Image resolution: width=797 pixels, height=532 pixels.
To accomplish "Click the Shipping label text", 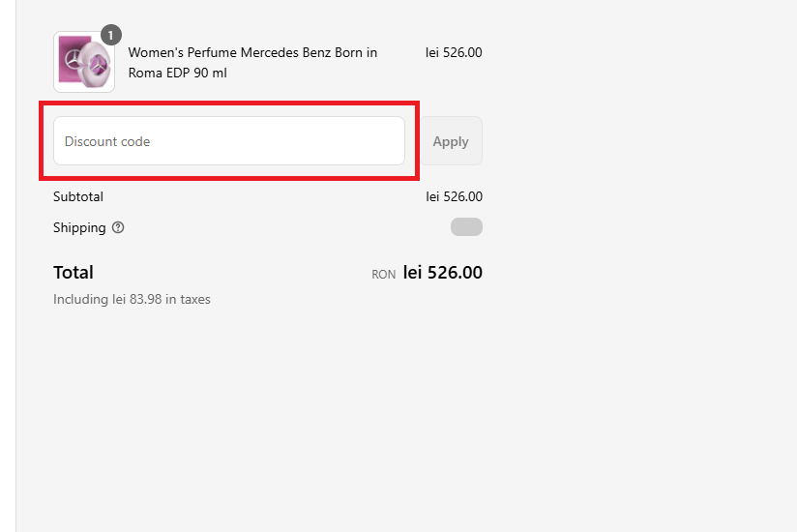I will [79, 228].
